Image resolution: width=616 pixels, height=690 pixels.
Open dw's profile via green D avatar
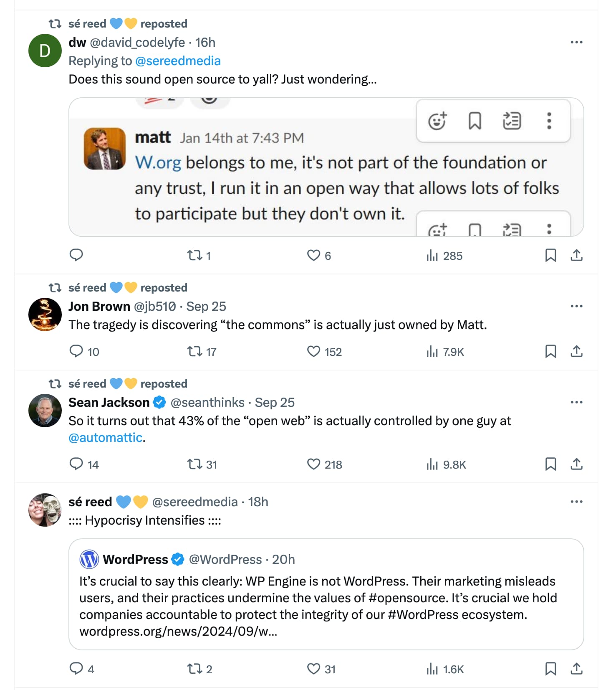pyautogui.click(x=45, y=51)
